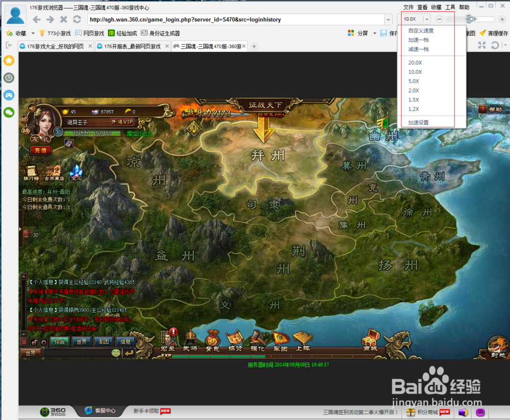
Task: Open 上阵 formation icon
Action: click(303, 340)
